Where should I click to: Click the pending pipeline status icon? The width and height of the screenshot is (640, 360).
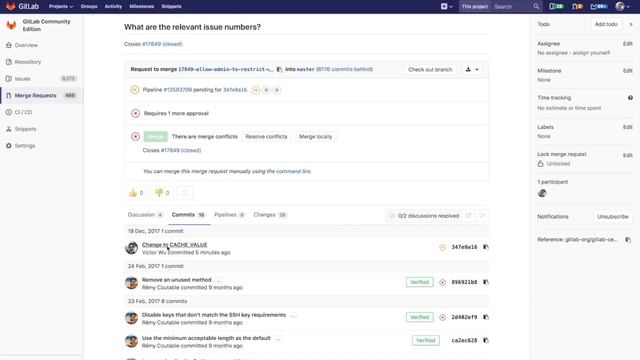tap(134, 90)
